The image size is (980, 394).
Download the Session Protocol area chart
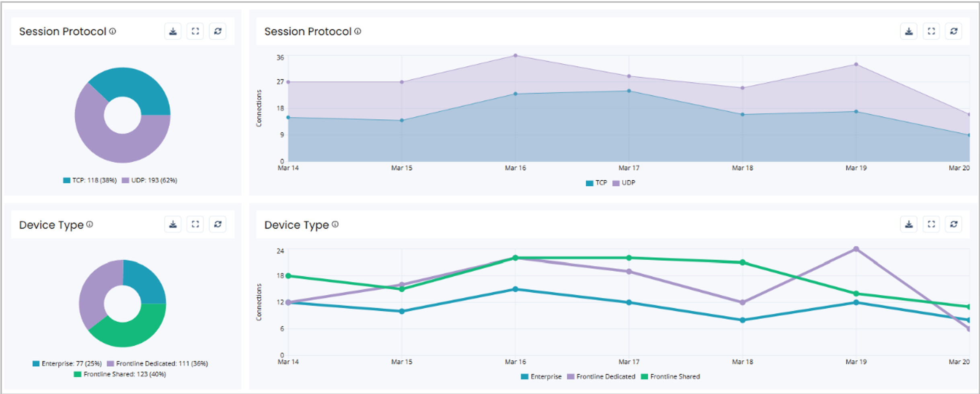(x=909, y=31)
